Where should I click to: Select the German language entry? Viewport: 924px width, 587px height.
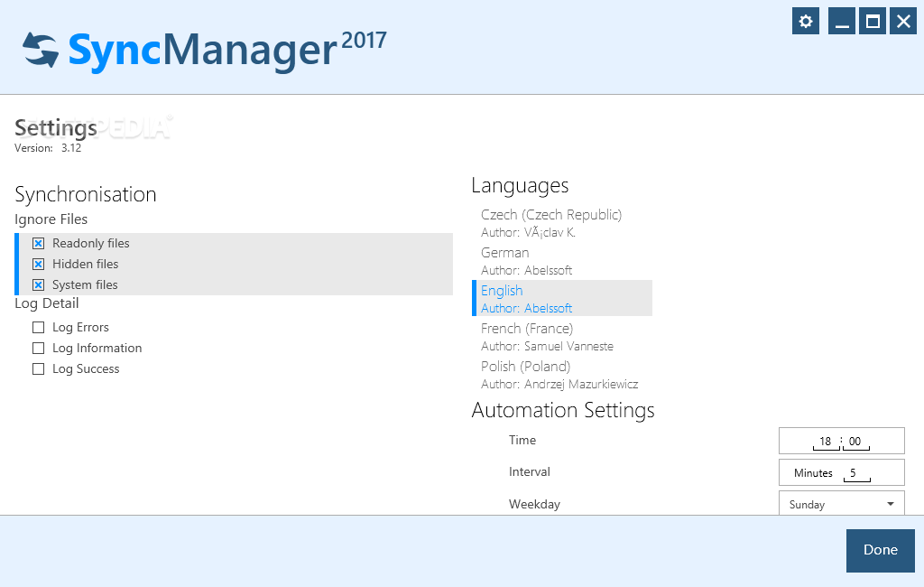[x=562, y=261]
